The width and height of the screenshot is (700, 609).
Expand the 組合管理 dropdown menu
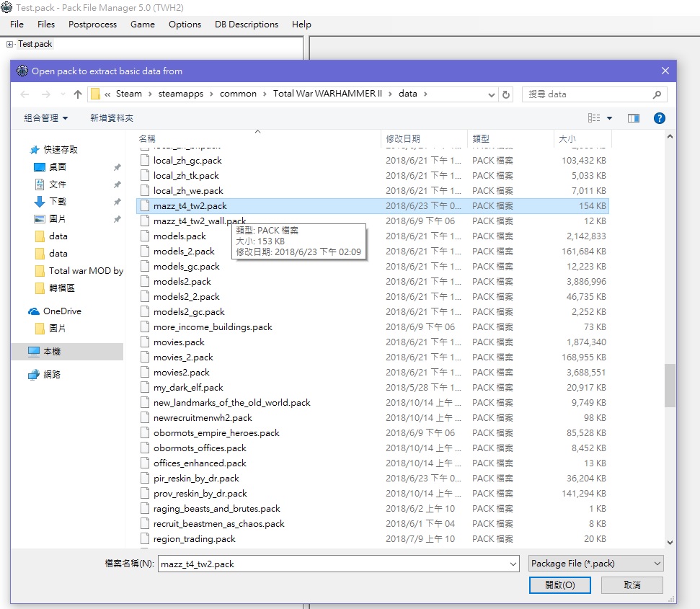click(45, 117)
